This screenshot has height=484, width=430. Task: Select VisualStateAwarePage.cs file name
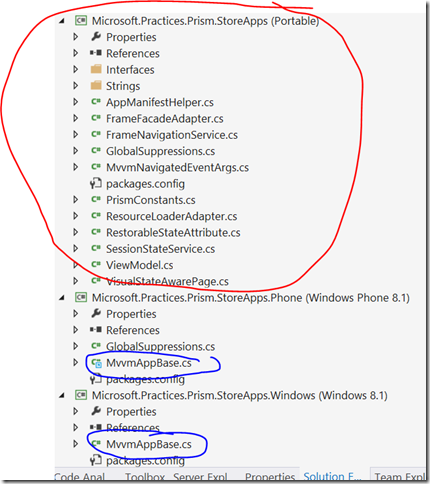pyautogui.click(x=167, y=281)
